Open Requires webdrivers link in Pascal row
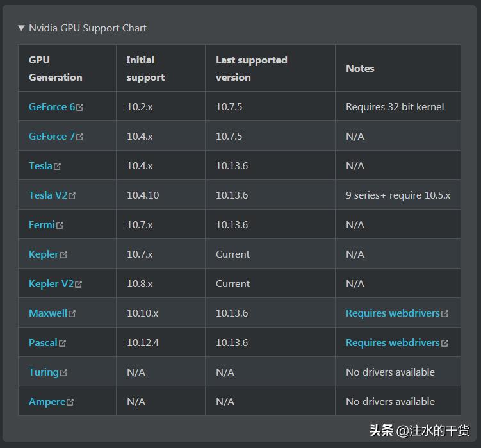 click(393, 343)
